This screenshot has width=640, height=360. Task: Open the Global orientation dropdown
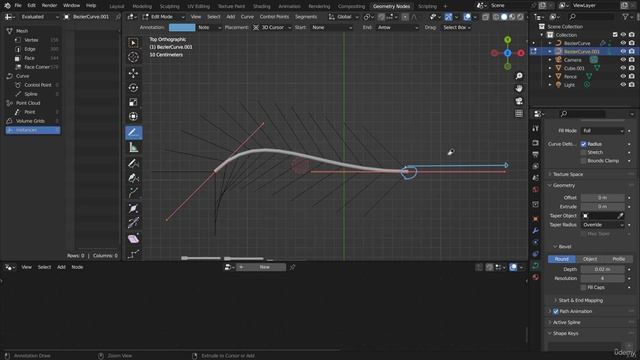point(344,17)
